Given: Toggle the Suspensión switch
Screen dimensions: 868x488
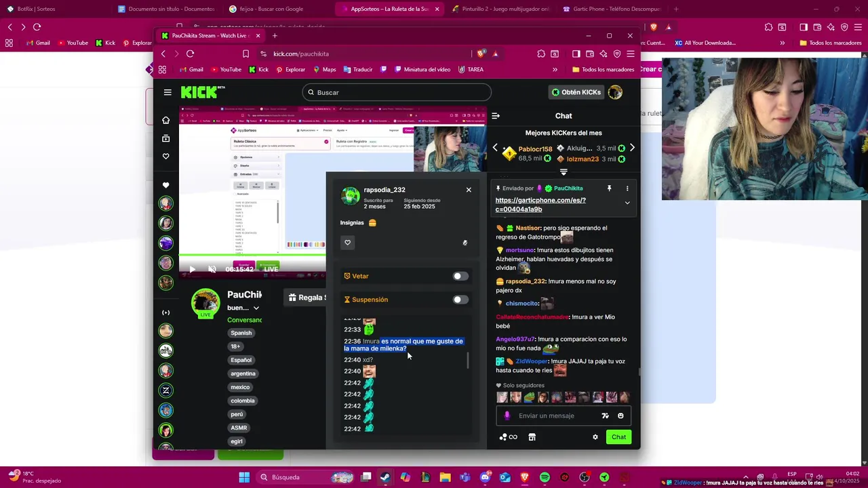Looking at the screenshot, I should [460, 300].
